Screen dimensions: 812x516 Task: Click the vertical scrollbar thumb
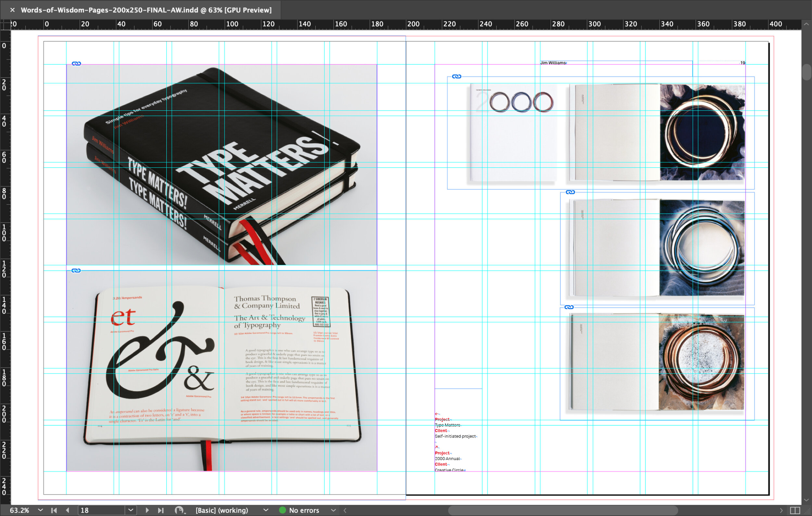tap(806, 72)
